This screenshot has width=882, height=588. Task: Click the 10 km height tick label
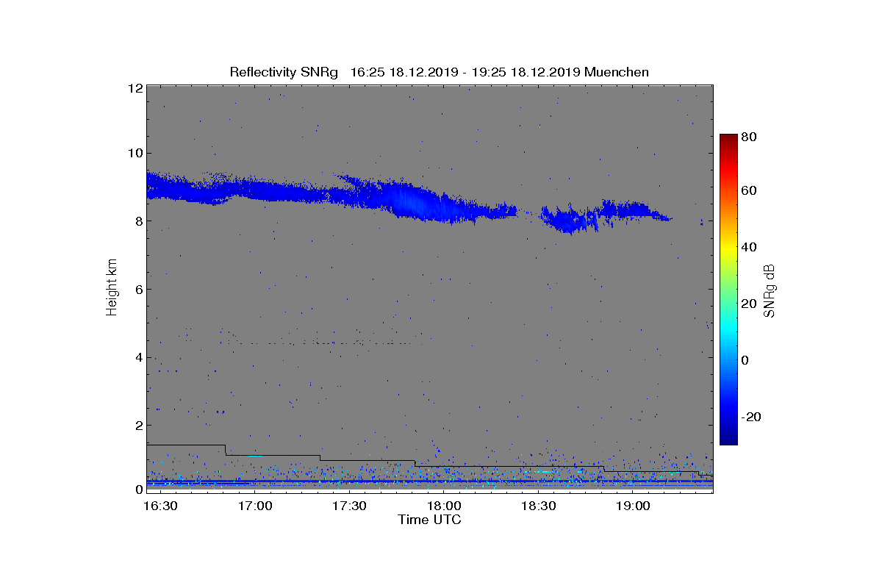point(135,153)
